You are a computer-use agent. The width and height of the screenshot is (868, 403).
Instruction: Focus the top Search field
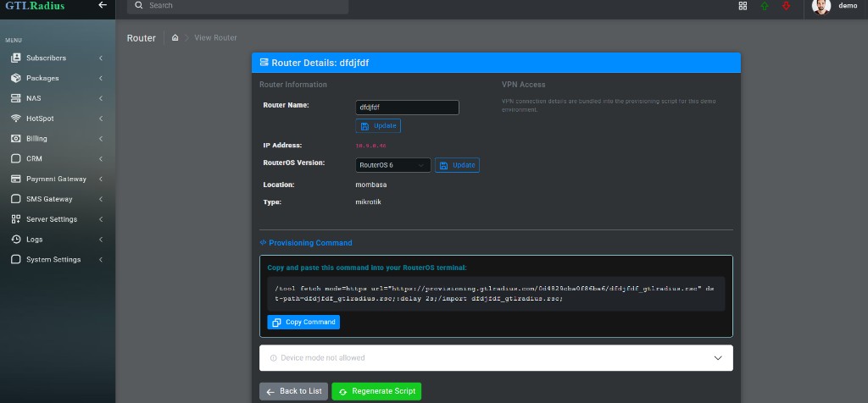click(238, 6)
